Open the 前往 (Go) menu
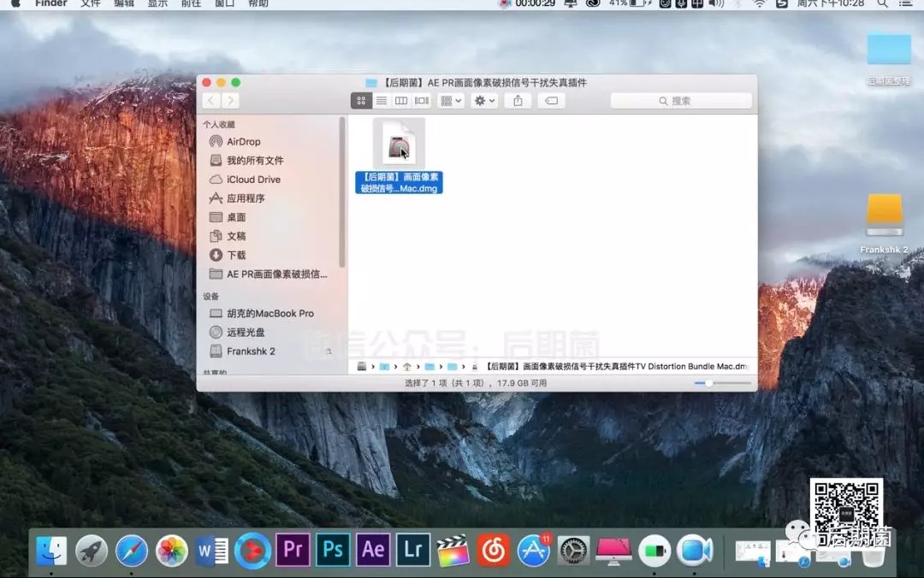This screenshot has width=924, height=578. (191, 4)
